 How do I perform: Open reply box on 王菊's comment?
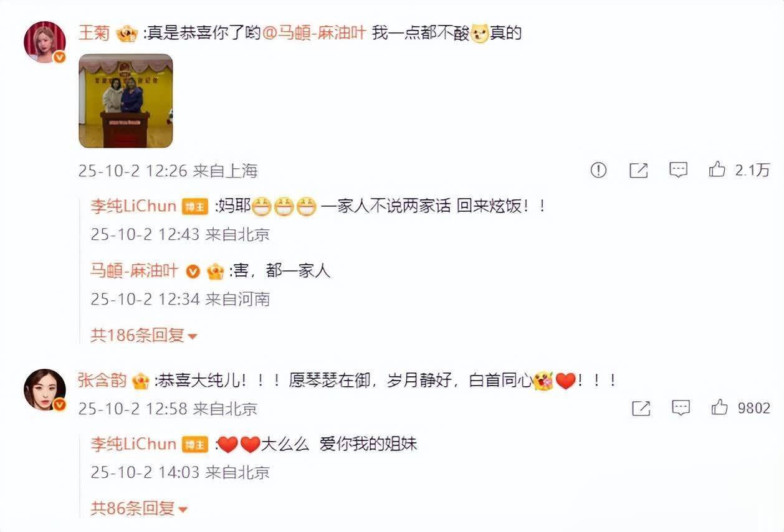pos(679,170)
